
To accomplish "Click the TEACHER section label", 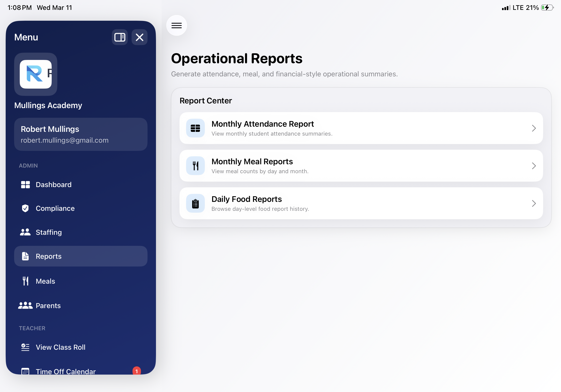I will point(32,329).
